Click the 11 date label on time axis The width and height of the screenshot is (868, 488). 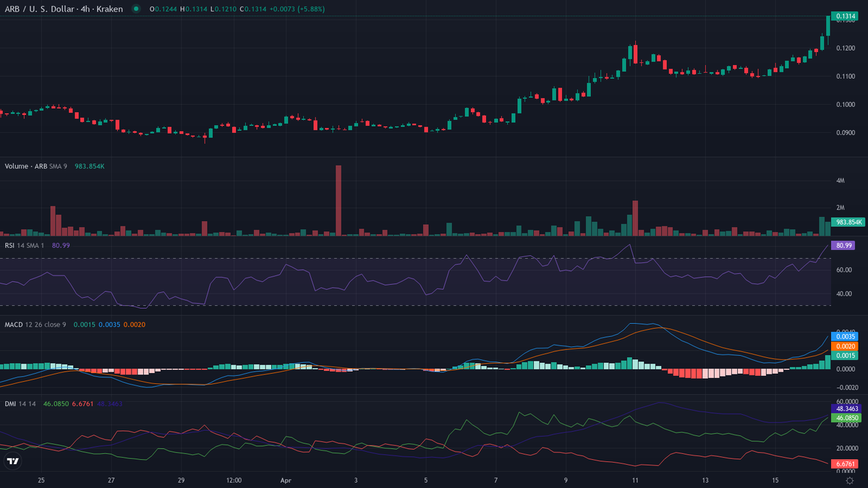pos(634,480)
